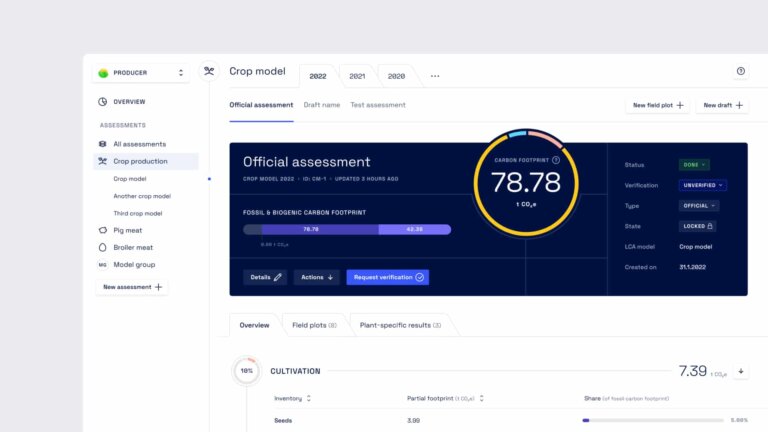768x432 pixels.
Task: Select Another crop model in sidebar
Action: pyautogui.click(x=142, y=196)
